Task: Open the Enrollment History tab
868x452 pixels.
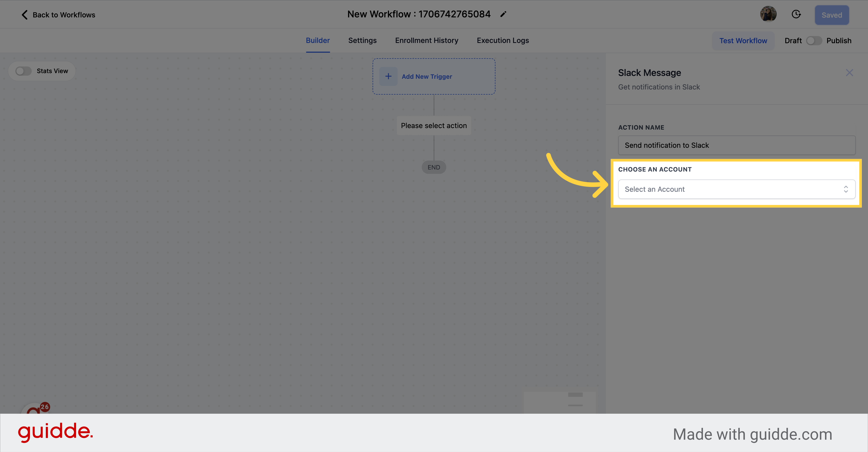Action: tap(427, 40)
